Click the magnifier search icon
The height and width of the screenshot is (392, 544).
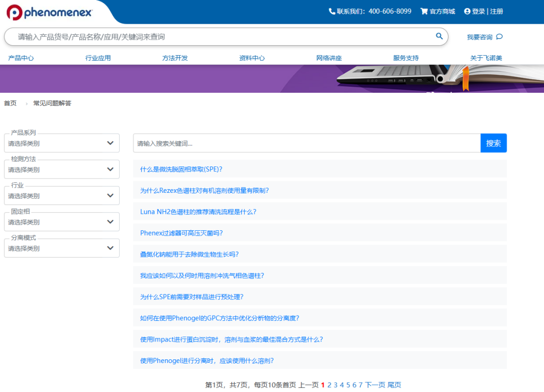[439, 36]
